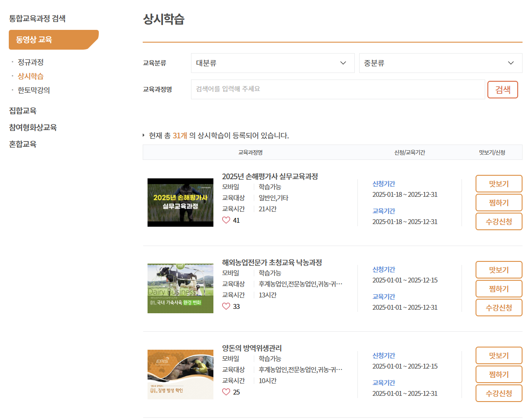The image size is (530, 420).
Task: Click the 검색 search button
Action: (503, 90)
